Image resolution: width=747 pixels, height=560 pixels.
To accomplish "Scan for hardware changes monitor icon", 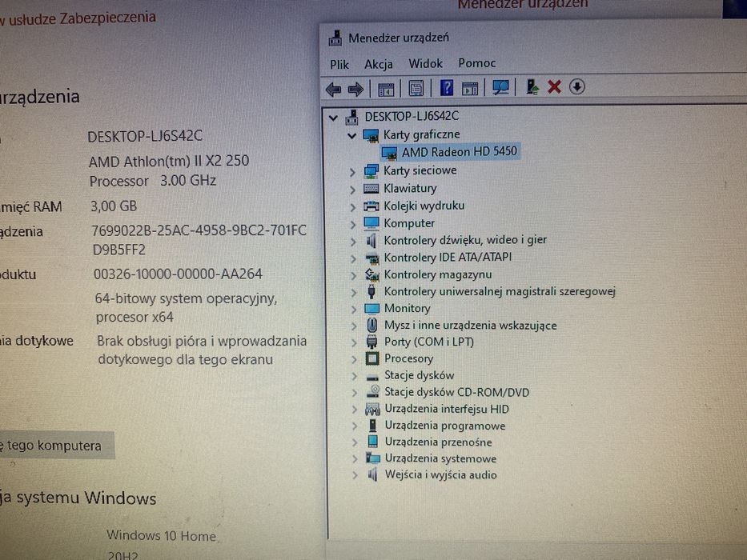I will pyautogui.click(x=500, y=87).
